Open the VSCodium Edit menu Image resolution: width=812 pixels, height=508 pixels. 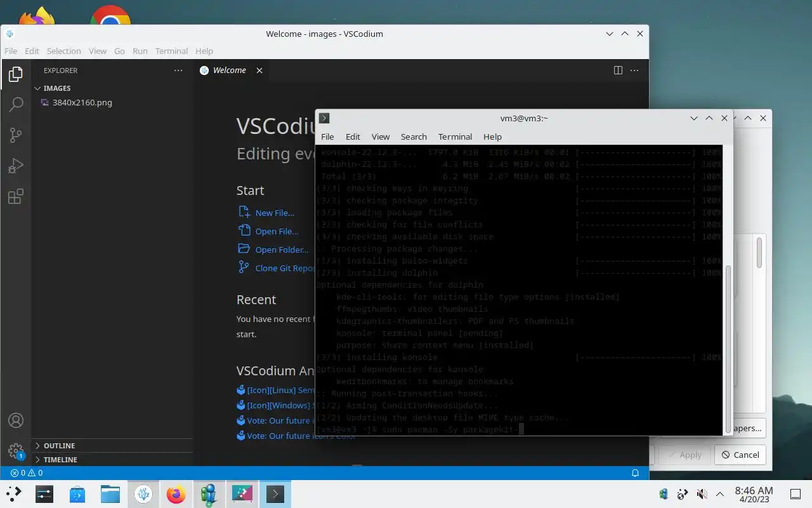[x=32, y=51]
